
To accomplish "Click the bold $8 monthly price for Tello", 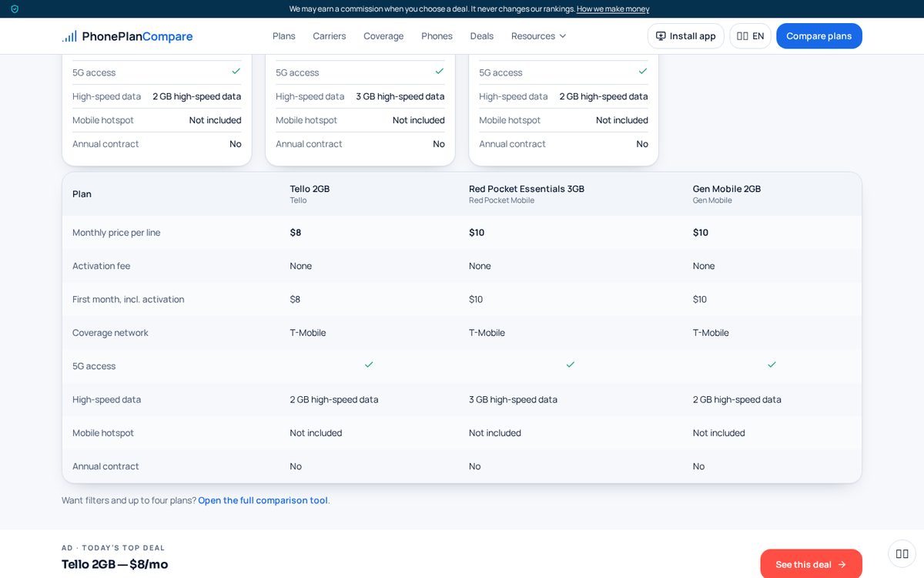I will (x=296, y=233).
